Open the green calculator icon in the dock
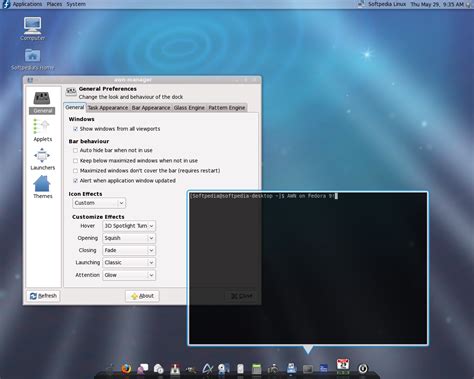The height and width of the screenshot is (379, 474). tap(256, 369)
